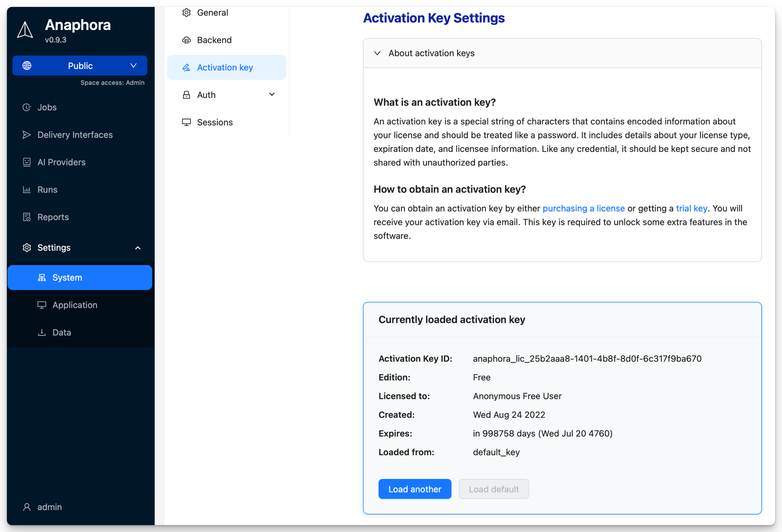Click the Anaphora logo
782x532 pixels.
click(x=25, y=30)
